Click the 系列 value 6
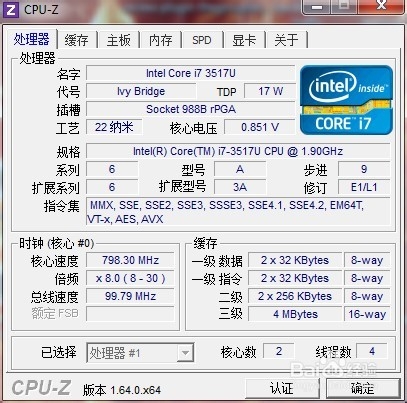 [112, 169]
